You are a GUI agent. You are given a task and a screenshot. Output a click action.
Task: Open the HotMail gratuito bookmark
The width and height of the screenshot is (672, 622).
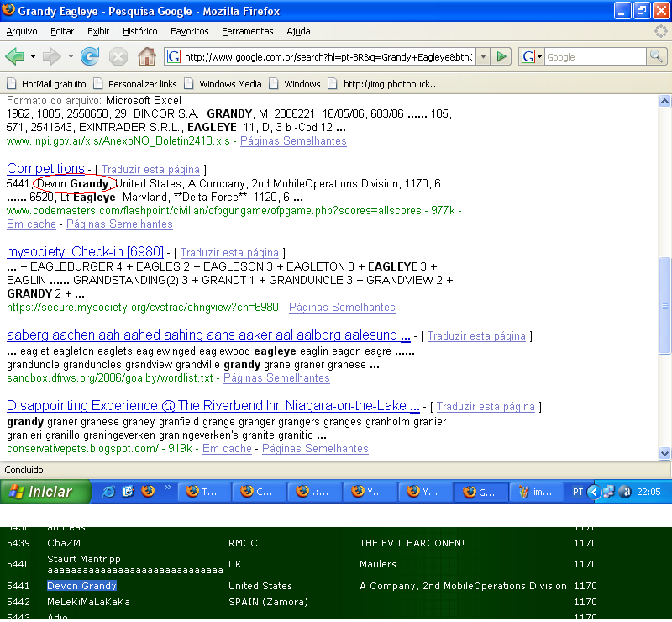tap(47, 84)
